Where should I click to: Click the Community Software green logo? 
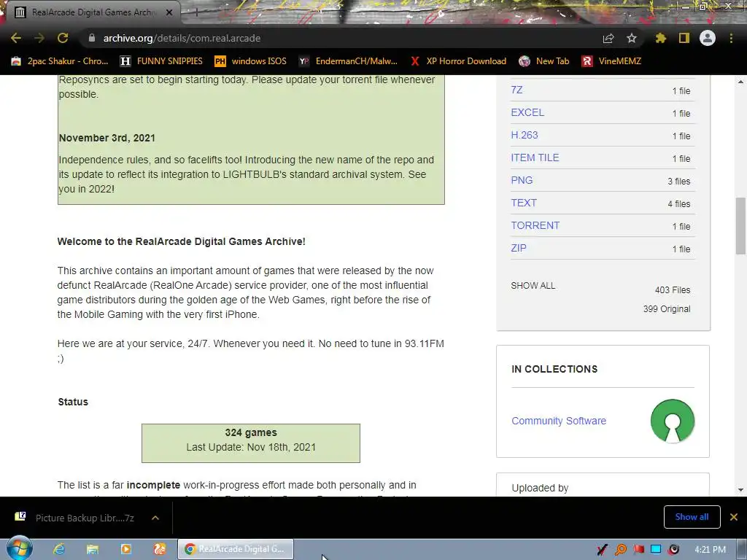[672, 421]
